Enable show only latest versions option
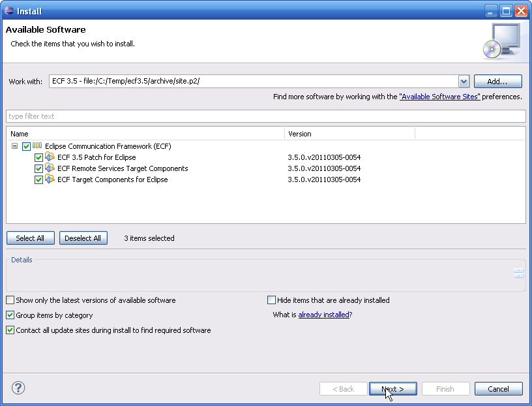This screenshot has height=406, width=532. coord(10,300)
